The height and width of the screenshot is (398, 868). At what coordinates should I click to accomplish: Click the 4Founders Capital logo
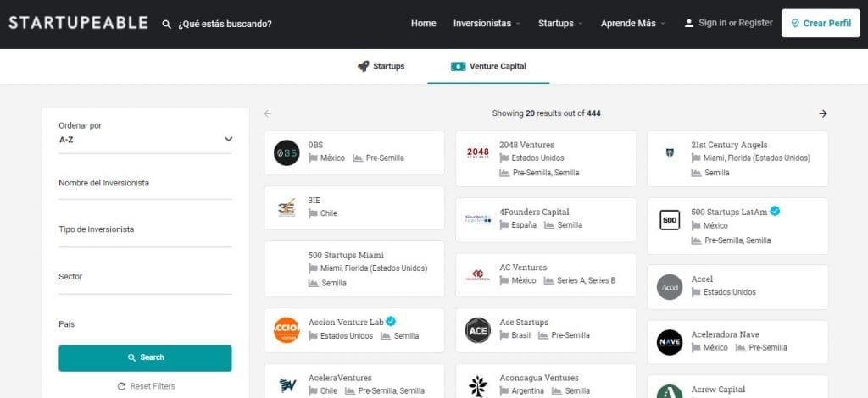click(478, 219)
